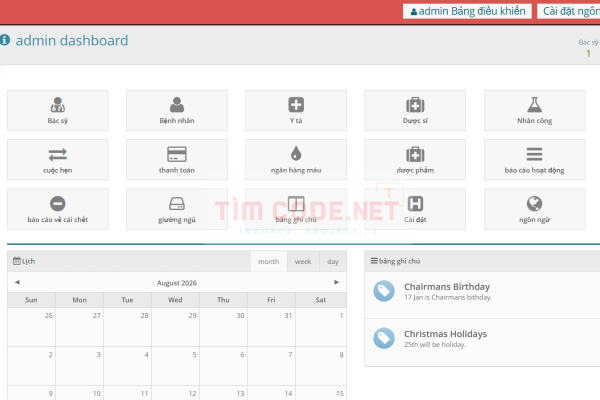Click the Wed column header
Image resolution: width=600 pixels, height=400 pixels.
coord(175,300)
